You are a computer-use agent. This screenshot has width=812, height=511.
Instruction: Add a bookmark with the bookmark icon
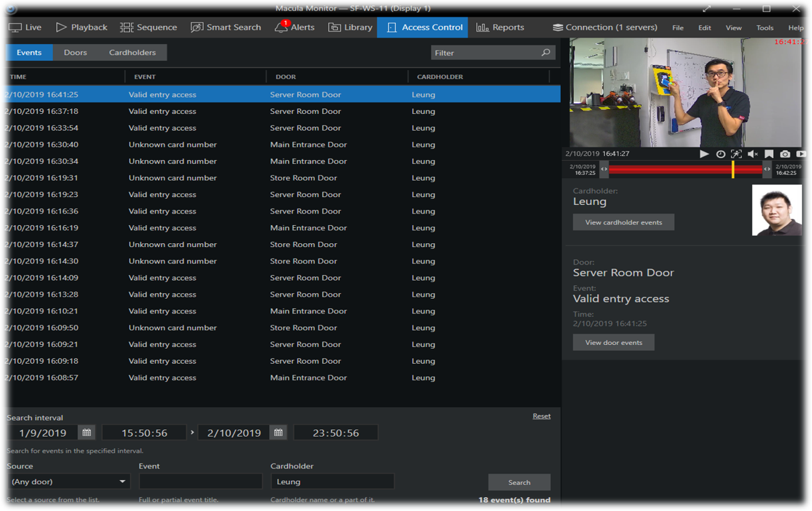pos(768,154)
